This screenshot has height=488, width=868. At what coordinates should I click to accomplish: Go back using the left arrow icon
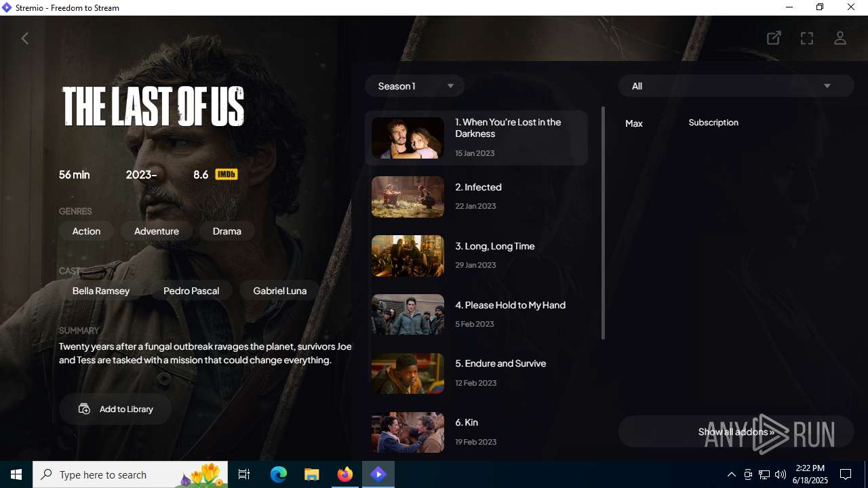point(25,39)
